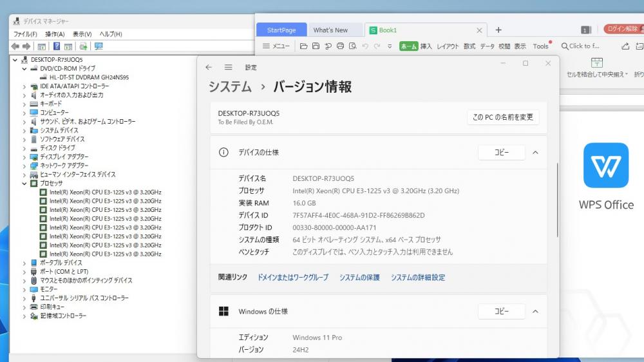Collapse the Windows の仕様 section chevron
Screen dimensions: 644x362
[535, 312]
